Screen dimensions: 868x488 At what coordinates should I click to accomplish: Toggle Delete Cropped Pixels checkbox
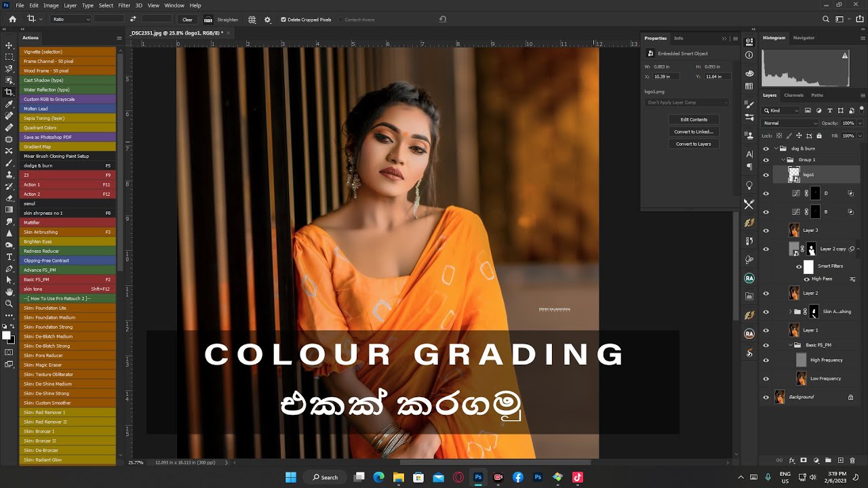pyautogui.click(x=283, y=20)
